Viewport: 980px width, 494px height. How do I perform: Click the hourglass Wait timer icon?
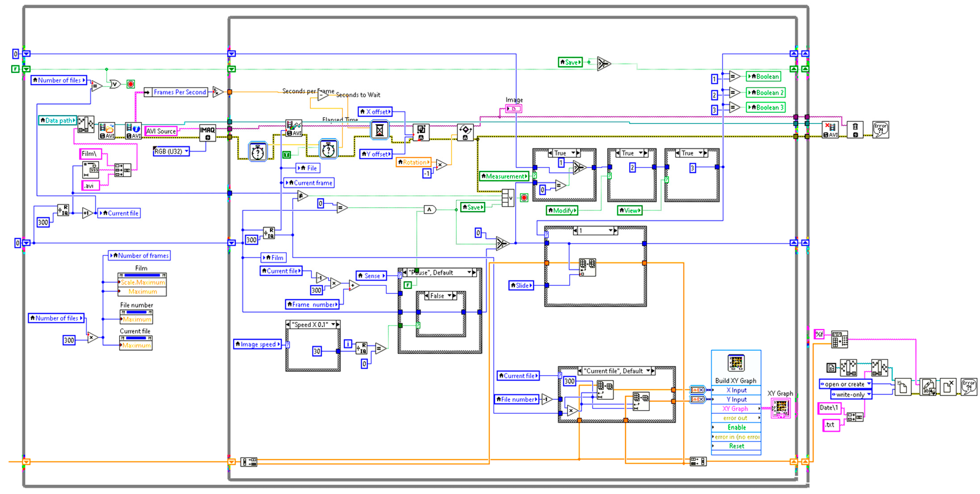(x=379, y=130)
